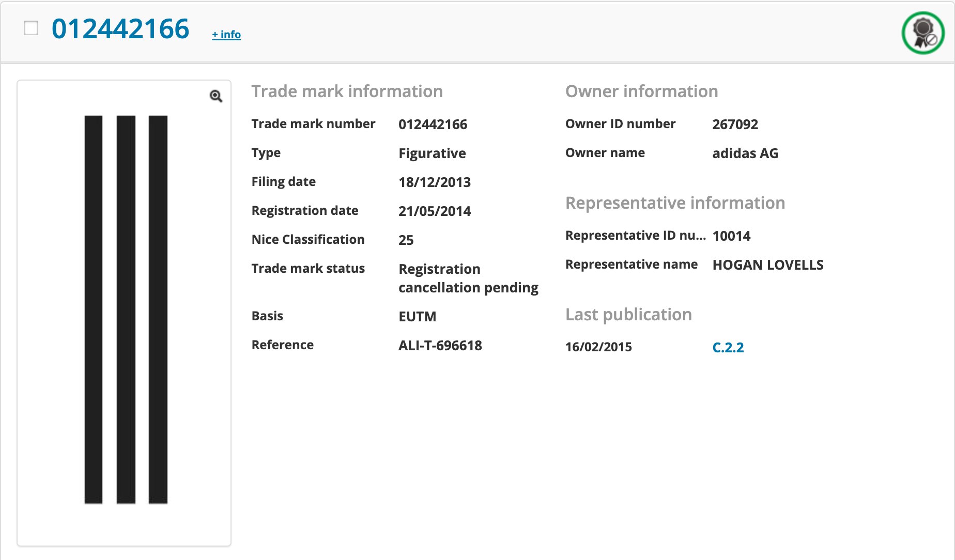
Task: Click the Owner ID number label
Action: coord(620,123)
